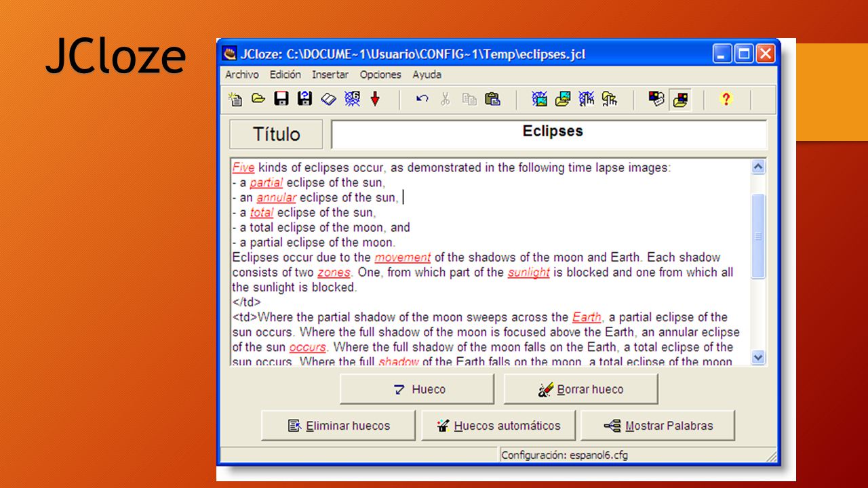
Task: Click the Copy icon in the toolbar
Action: [469, 100]
